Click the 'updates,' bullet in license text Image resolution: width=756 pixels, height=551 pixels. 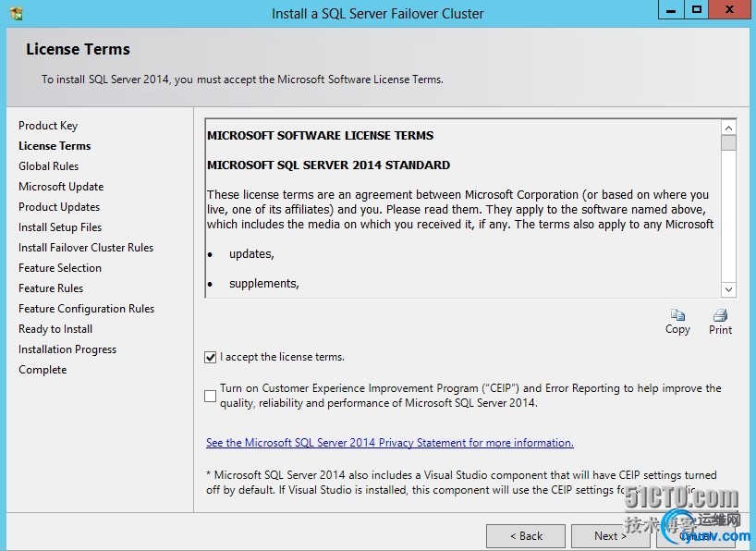coord(251,254)
